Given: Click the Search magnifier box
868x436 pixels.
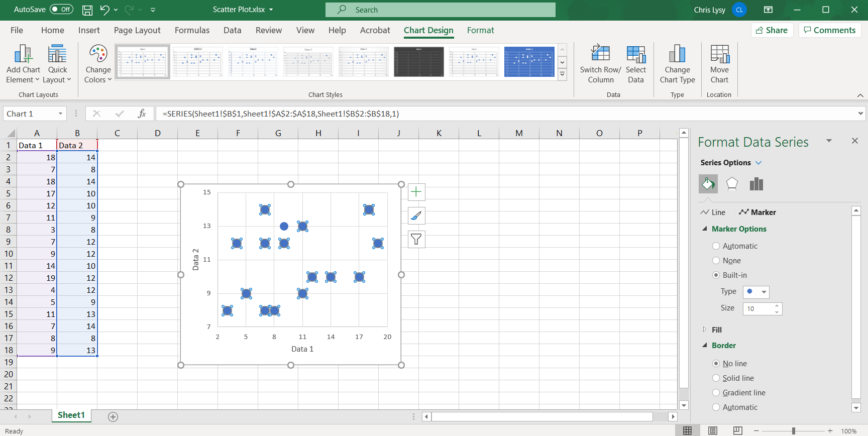Looking at the screenshot, I should [x=441, y=10].
